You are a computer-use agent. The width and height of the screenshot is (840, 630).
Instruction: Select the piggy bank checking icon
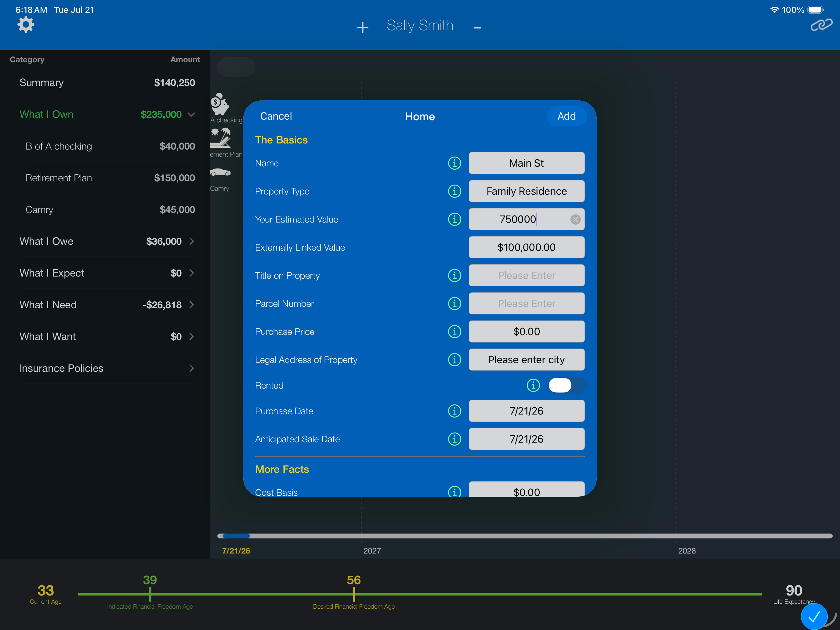[219, 104]
